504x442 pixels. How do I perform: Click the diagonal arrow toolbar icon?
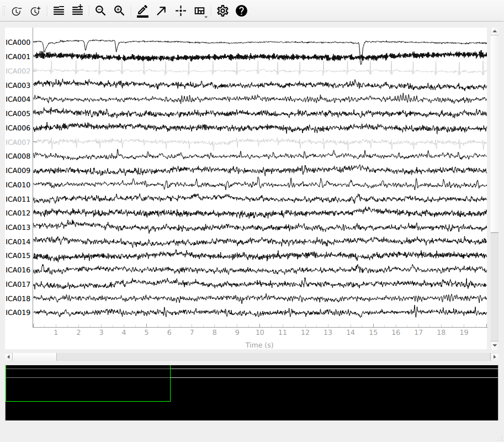(161, 11)
